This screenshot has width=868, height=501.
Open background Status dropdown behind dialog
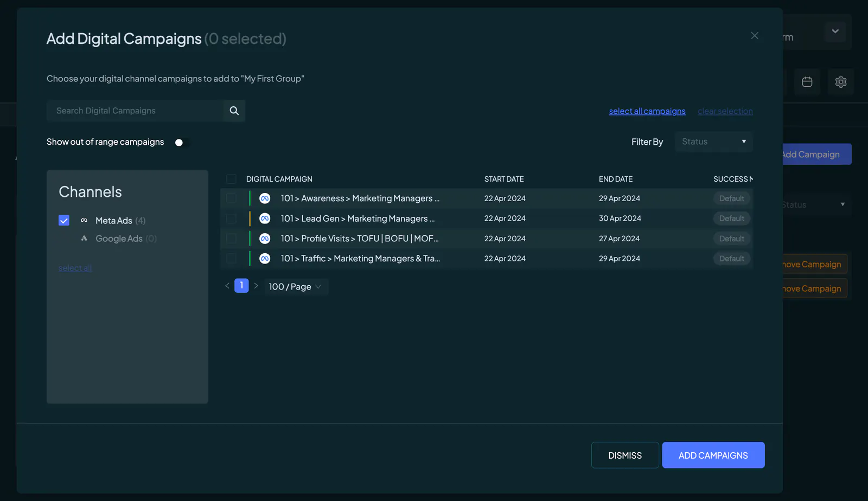pos(816,204)
